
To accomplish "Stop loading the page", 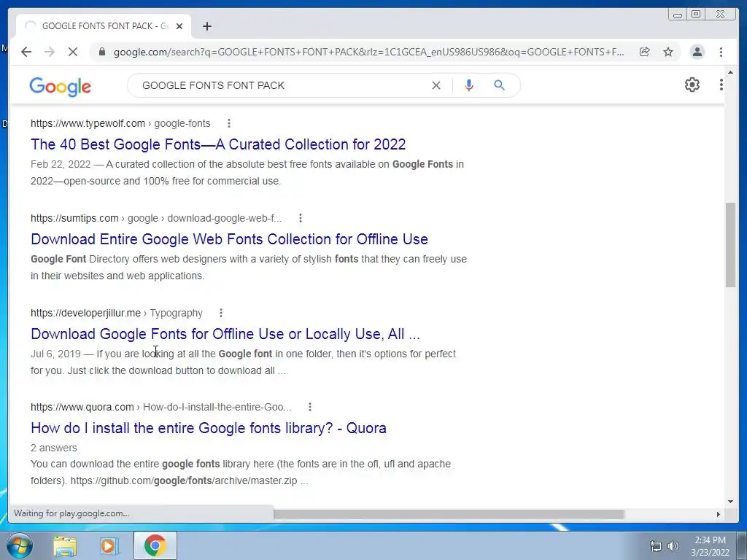I will (73, 52).
